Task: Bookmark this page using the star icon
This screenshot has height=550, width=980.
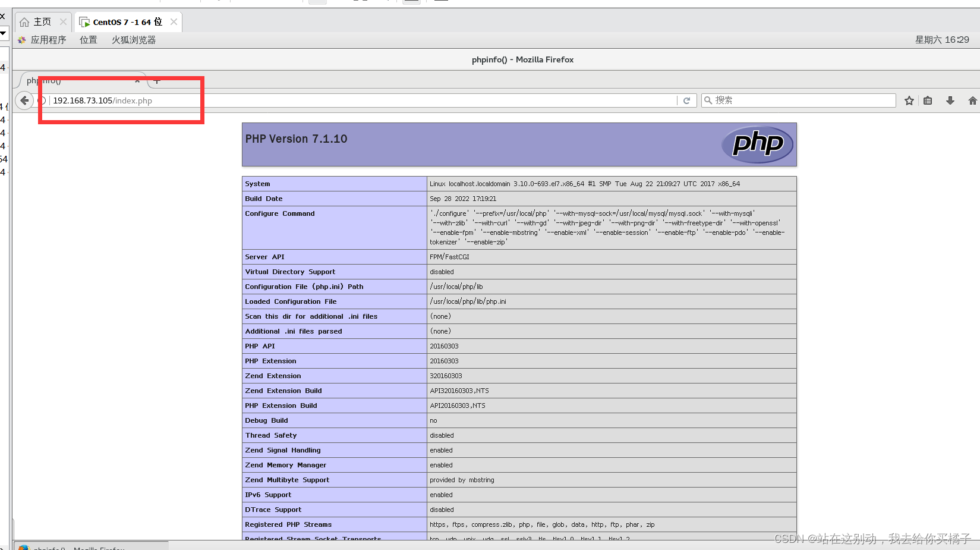Action: click(x=908, y=100)
